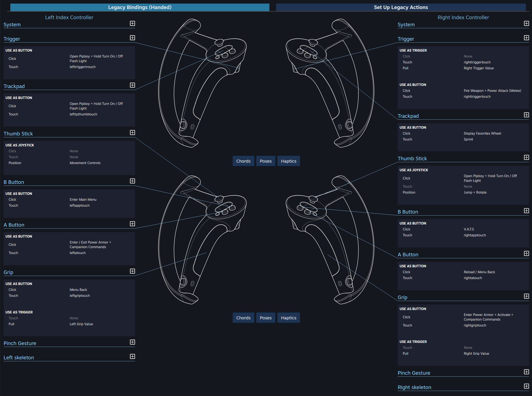Click plus icon for right System
532x396 pixels.
526,23
